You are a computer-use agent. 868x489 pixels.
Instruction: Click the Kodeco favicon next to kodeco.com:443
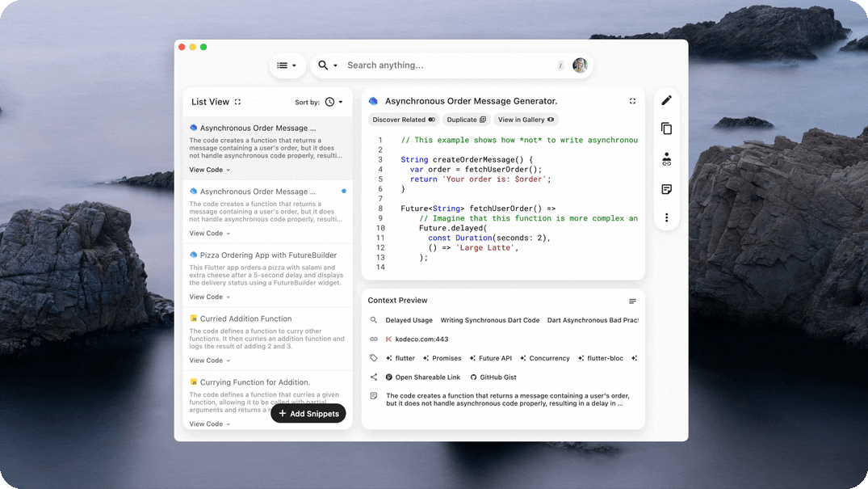click(389, 339)
